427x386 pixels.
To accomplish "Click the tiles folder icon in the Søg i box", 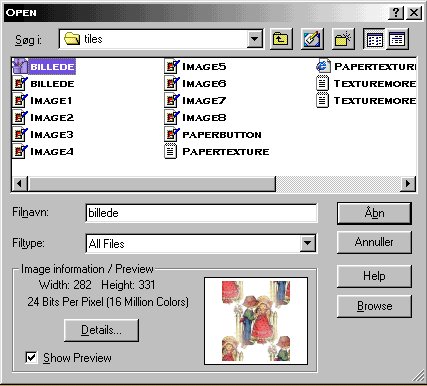I will tap(72, 39).
